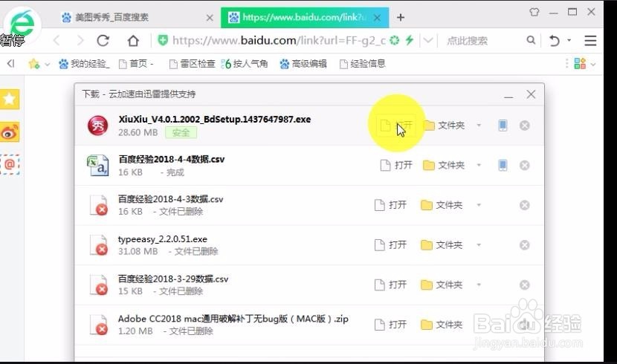Click 打开 for 百度经验2018-4-3数据.csv

(390, 205)
